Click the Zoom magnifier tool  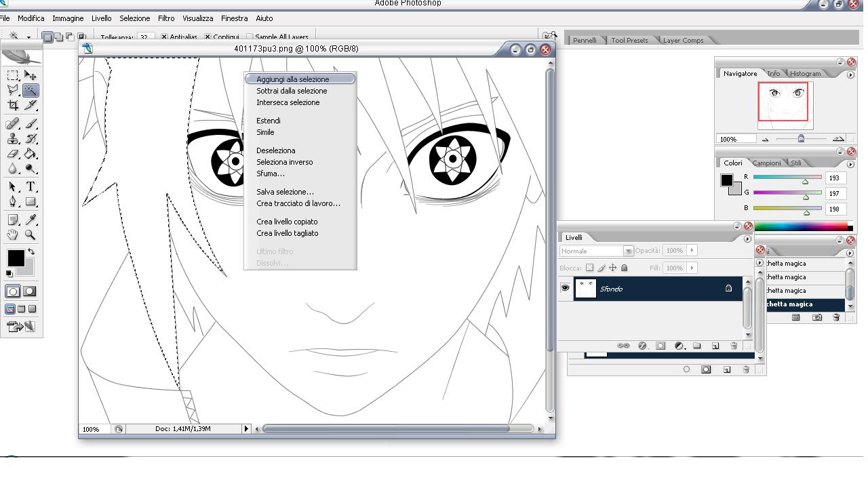coord(31,235)
